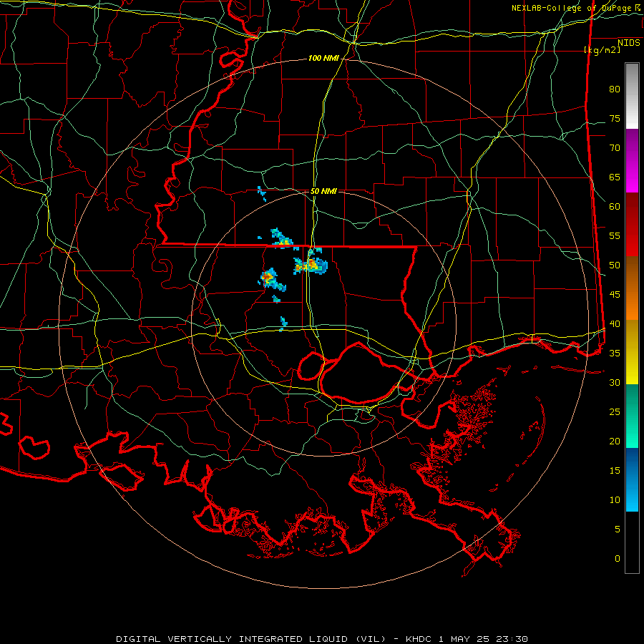644x644 pixels.
Task: Click the storm cell just north of the state line
Action: 283,240
